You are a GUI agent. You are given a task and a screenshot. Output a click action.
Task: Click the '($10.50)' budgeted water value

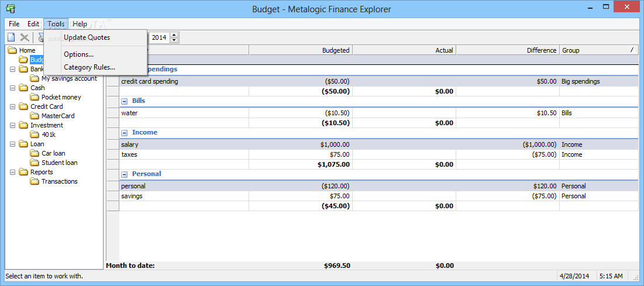click(x=337, y=113)
